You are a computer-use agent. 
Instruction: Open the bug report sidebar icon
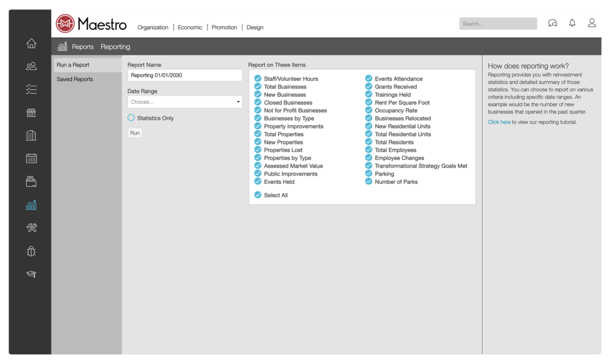(31, 251)
